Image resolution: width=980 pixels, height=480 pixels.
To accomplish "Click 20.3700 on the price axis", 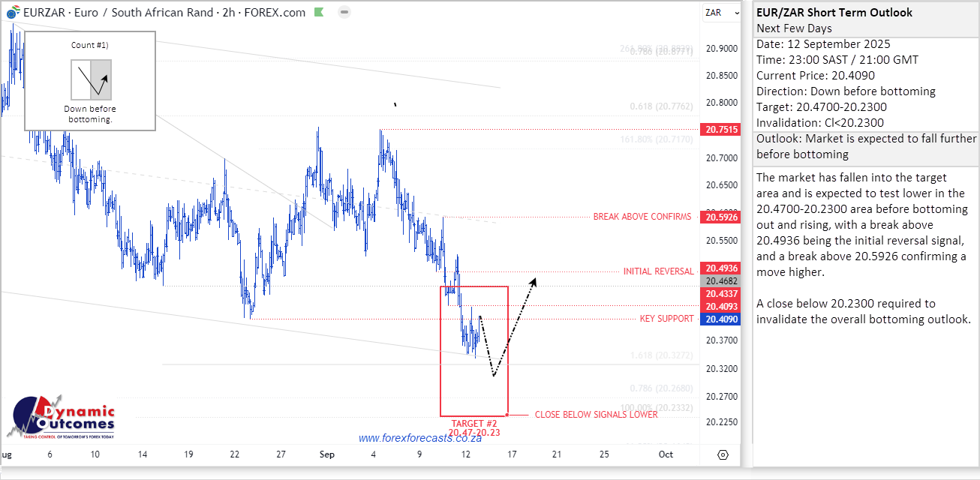I will coord(721,340).
